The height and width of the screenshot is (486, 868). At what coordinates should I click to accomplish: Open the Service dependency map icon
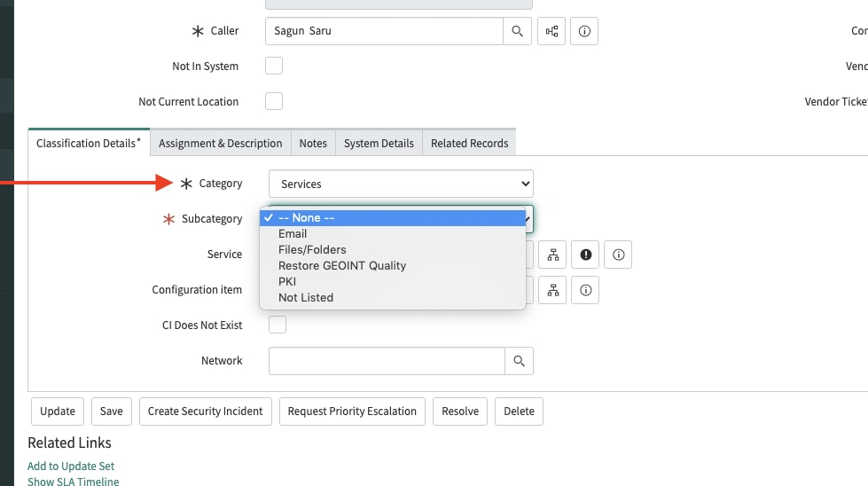[553, 255]
